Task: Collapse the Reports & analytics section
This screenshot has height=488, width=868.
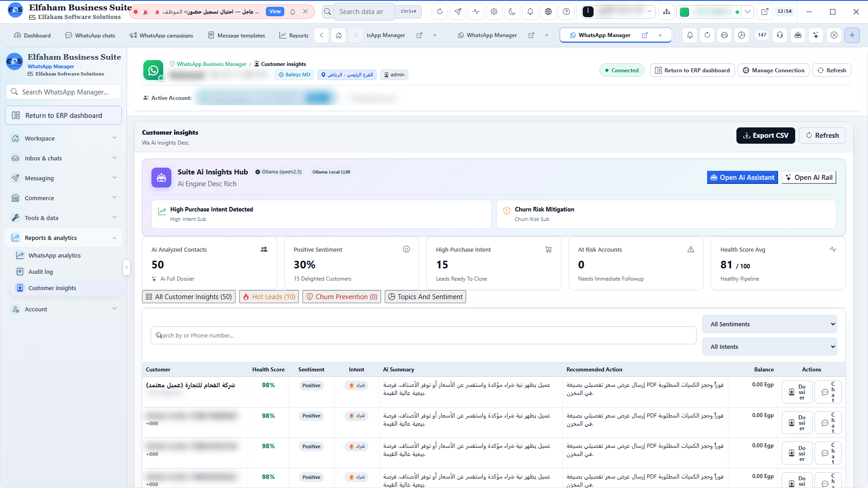Action: pos(64,238)
